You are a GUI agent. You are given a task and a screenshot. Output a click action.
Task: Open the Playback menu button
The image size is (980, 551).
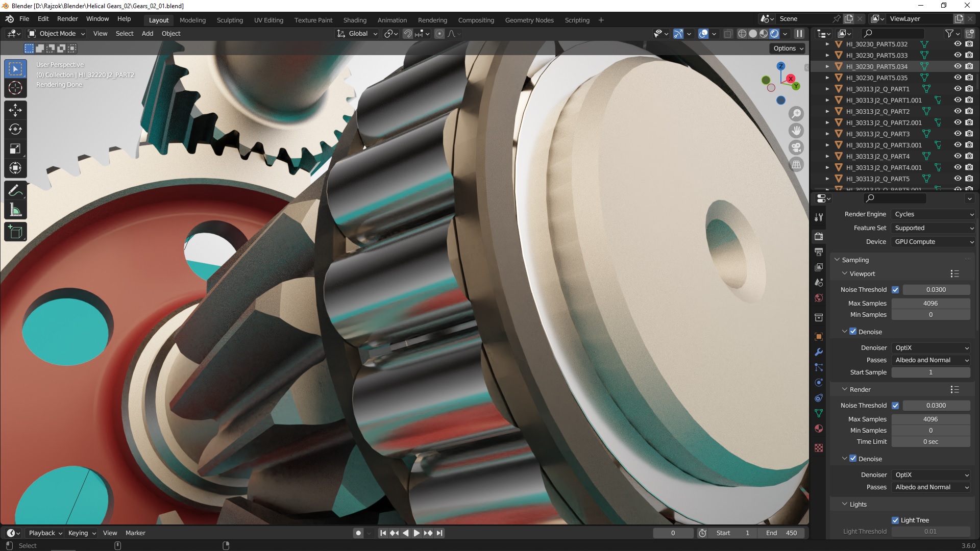tap(45, 533)
